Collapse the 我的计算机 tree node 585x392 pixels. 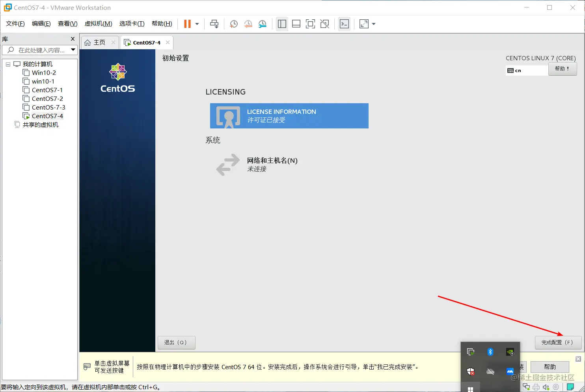coord(8,64)
